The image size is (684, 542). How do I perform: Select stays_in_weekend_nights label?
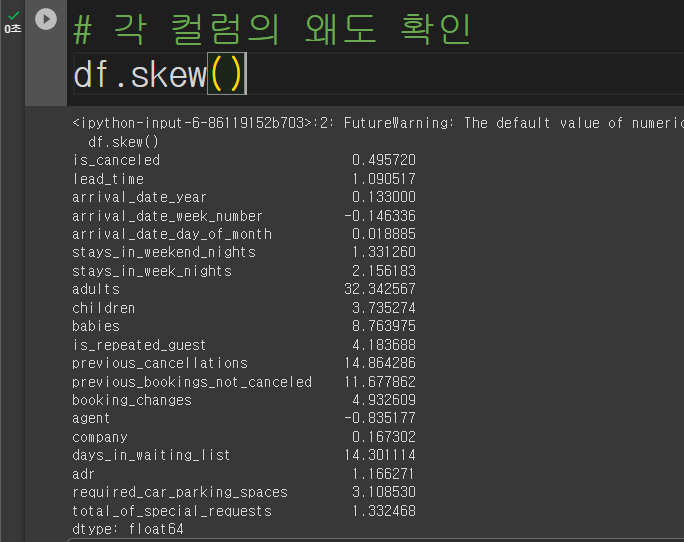tap(164, 252)
